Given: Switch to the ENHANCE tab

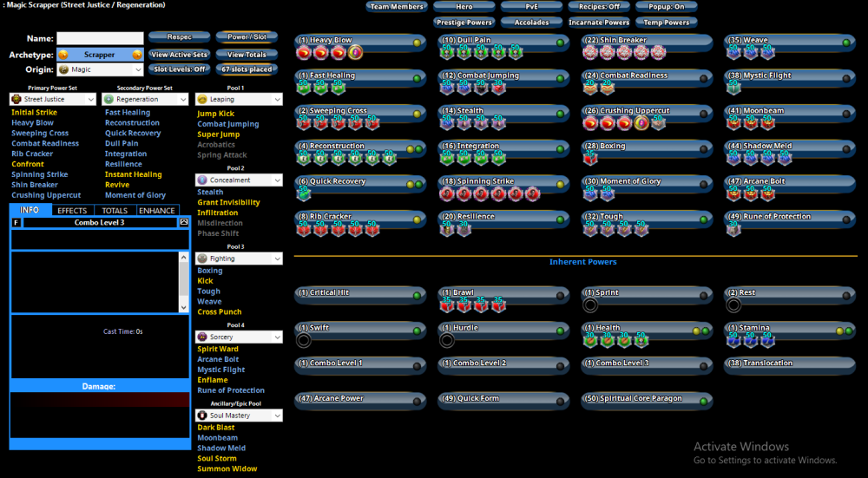Looking at the screenshot, I should (x=157, y=210).
